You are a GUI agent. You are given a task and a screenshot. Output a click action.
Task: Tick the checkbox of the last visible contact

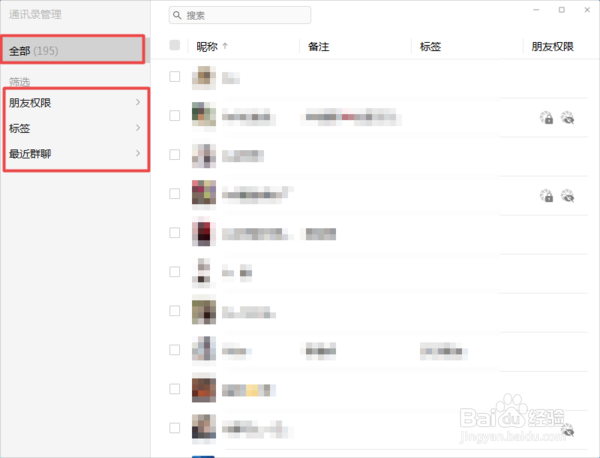[x=174, y=428]
